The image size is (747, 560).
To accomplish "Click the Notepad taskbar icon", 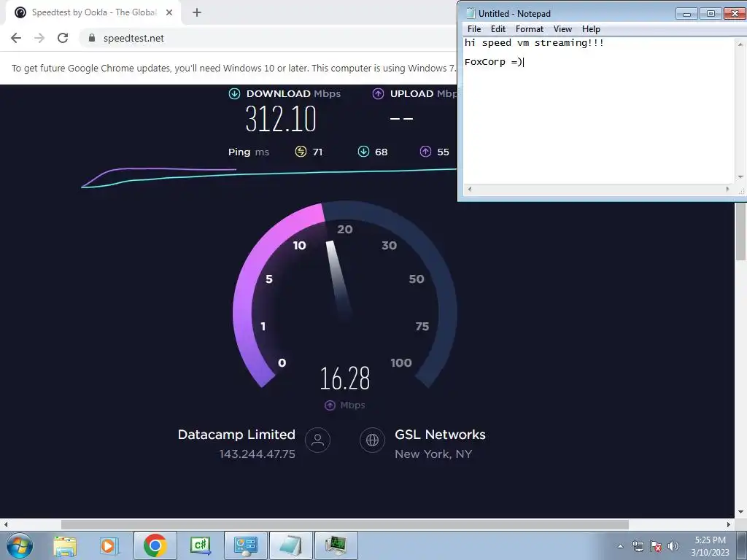I will click(x=291, y=545).
